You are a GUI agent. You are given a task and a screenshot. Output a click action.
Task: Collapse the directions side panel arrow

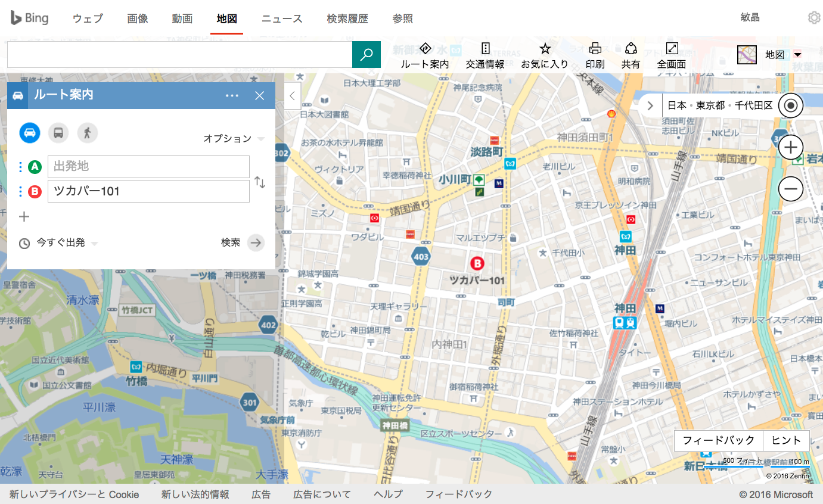(x=293, y=95)
